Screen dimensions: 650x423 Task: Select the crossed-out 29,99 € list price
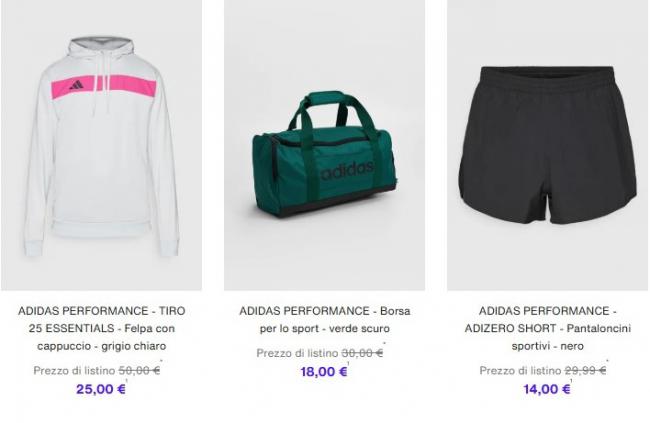pos(585,370)
